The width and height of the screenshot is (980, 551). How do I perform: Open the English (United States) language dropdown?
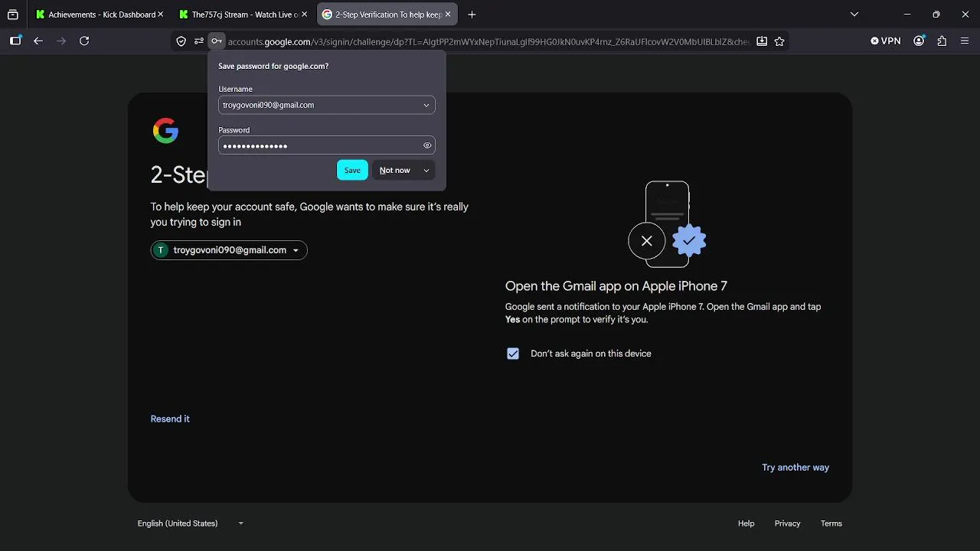click(x=191, y=523)
